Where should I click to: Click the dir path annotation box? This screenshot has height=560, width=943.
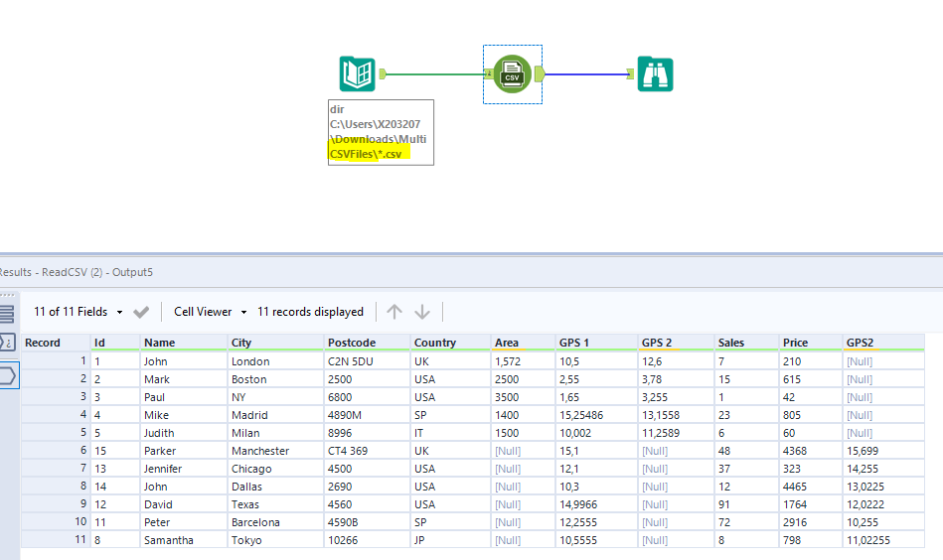point(380,132)
